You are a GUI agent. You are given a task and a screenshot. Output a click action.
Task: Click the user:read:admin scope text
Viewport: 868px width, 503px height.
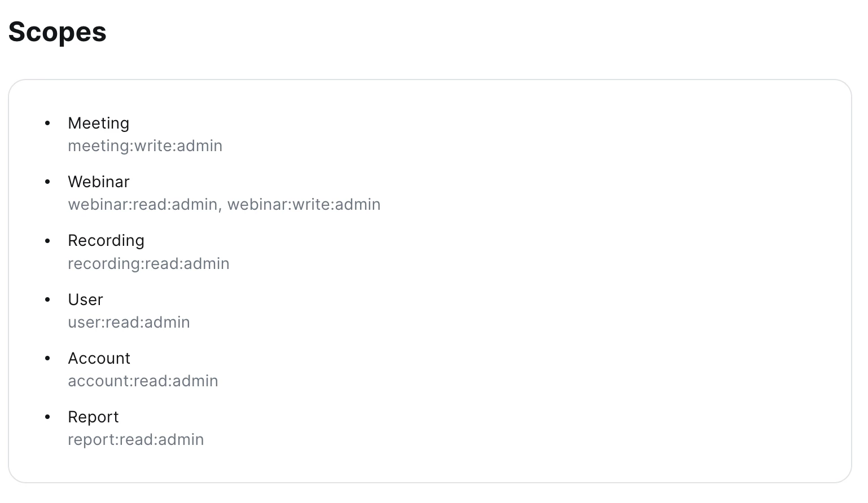(129, 323)
